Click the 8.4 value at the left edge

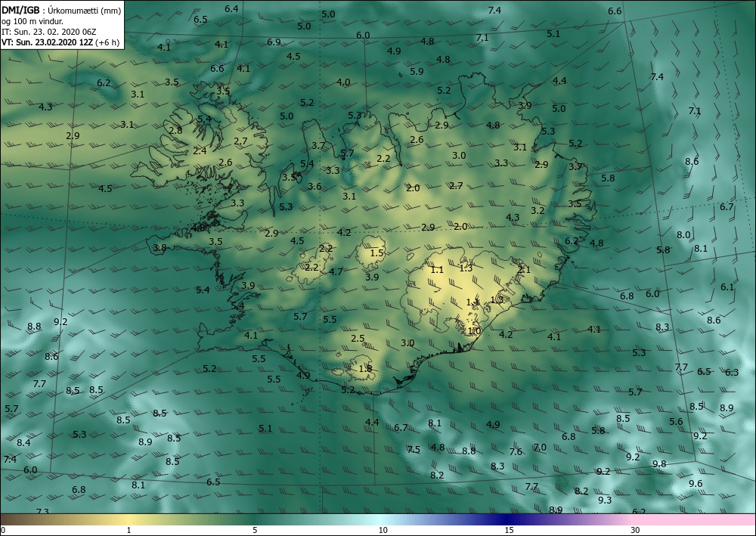(x=23, y=443)
